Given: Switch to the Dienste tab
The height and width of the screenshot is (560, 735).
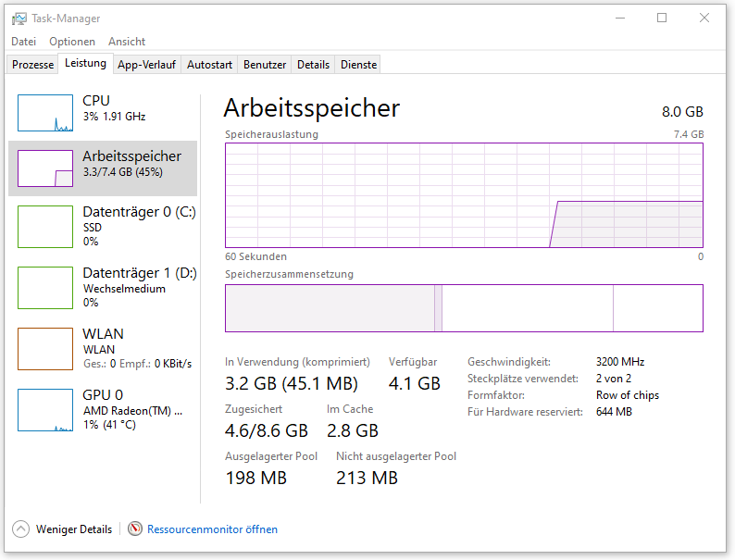Looking at the screenshot, I should click(x=358, y=65).
